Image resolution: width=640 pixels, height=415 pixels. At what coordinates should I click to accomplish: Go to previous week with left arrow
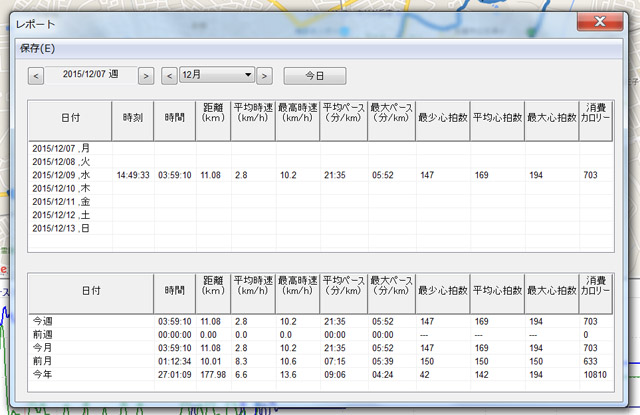point(37,75)
